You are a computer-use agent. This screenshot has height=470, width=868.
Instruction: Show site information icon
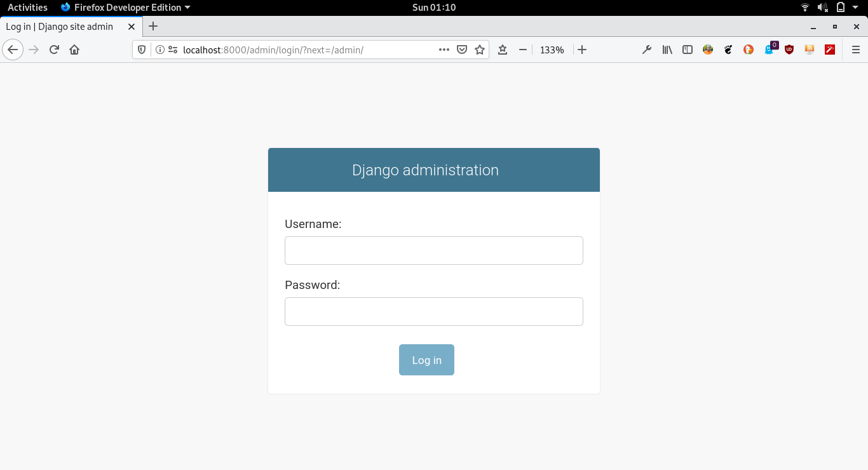(159, 50)
